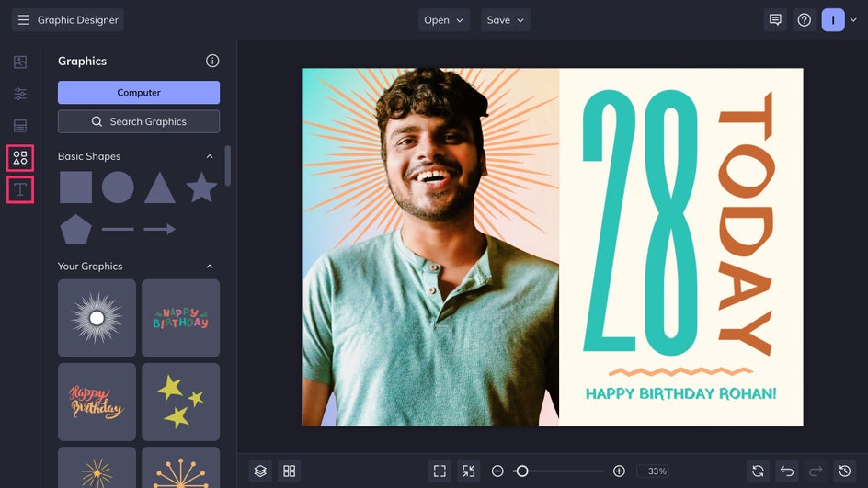Select the orange firework dots graphic
The width and height of the screenshot is (868, 488).
(181, 468)
